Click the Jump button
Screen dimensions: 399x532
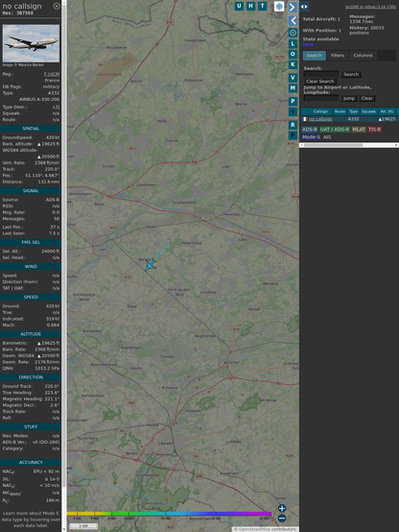coord(349,98)
